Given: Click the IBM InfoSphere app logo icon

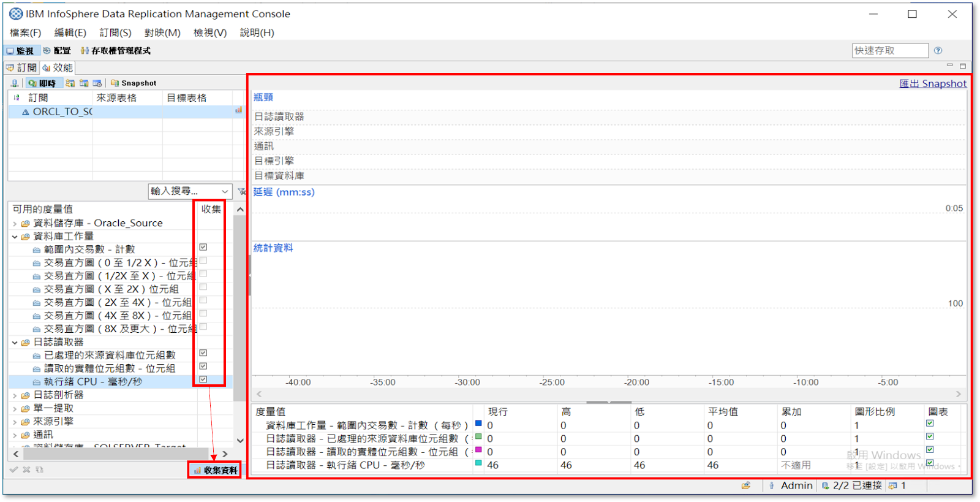Looking at the screenshot, I should coord(15,13).
